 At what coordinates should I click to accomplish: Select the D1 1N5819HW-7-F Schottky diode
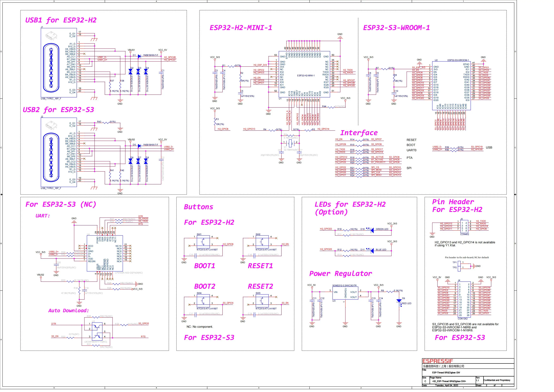139,56
